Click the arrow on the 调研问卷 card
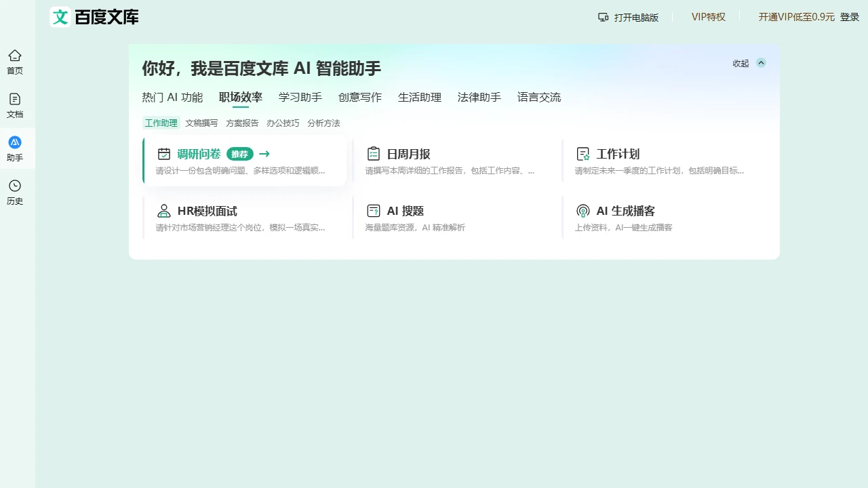This screenshot has width=868, height=488. 264,154
